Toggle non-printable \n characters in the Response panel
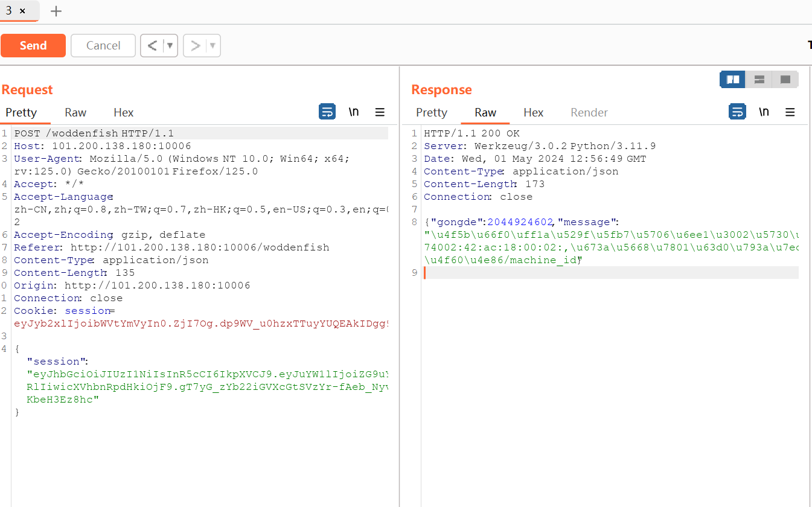 (x=764, y=112)
